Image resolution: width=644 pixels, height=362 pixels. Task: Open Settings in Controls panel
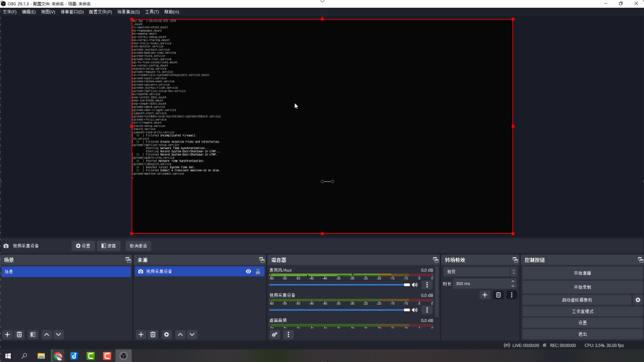tap(583, 323)
